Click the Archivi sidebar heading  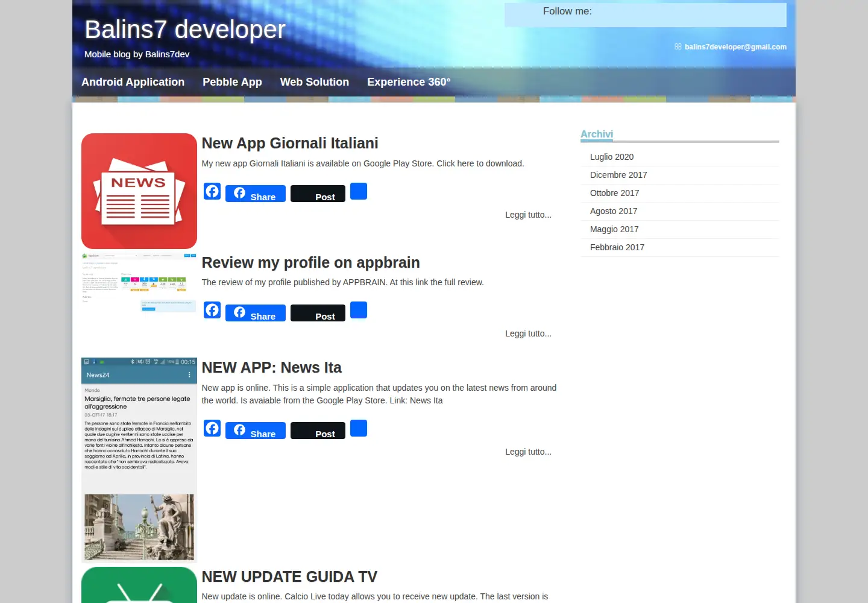[x=597, y=134]
